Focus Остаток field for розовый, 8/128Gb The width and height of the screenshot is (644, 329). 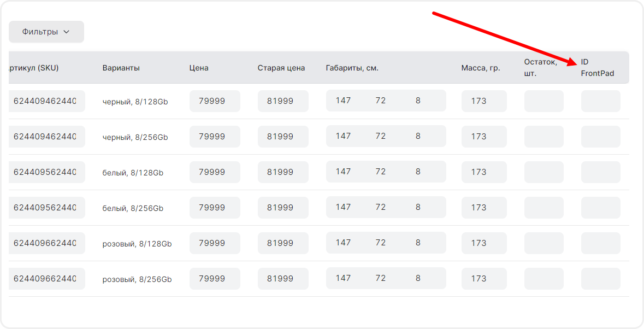543,243
